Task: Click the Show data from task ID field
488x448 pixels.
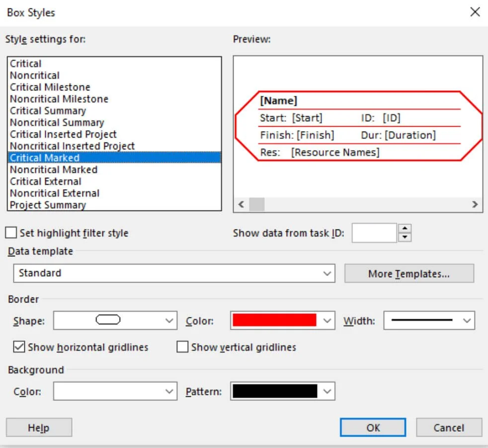Action: click(374, 233)
